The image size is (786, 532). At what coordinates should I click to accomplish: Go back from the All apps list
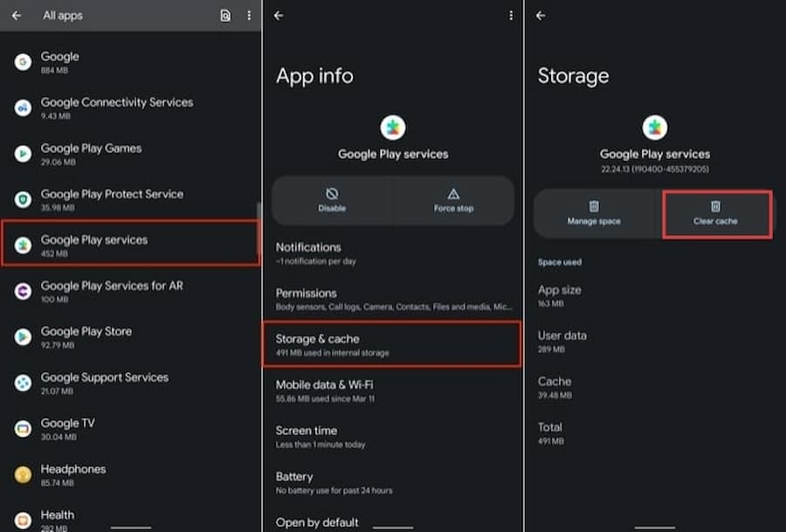point(17,16)
